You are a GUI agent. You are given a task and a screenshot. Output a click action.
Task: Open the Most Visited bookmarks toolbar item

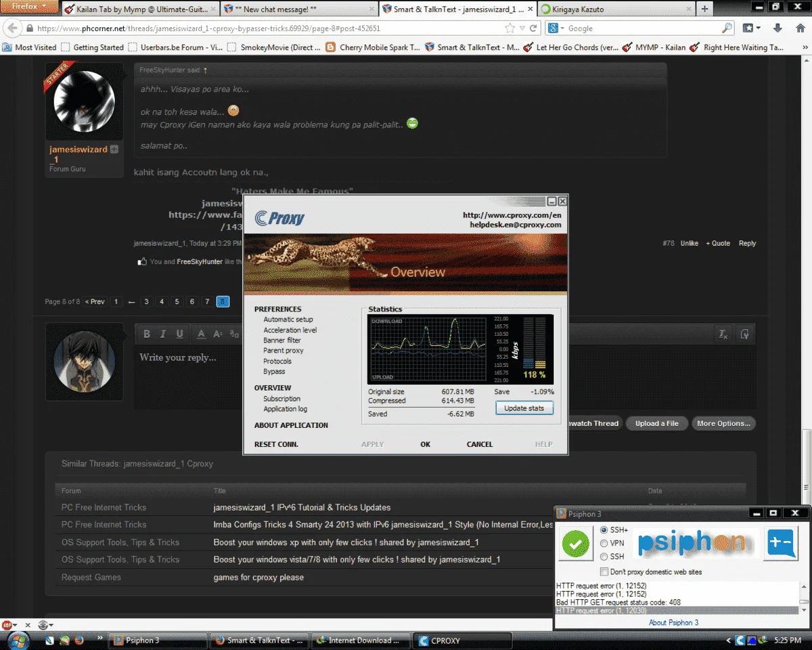pyautogui.click(x=30, y=47)
